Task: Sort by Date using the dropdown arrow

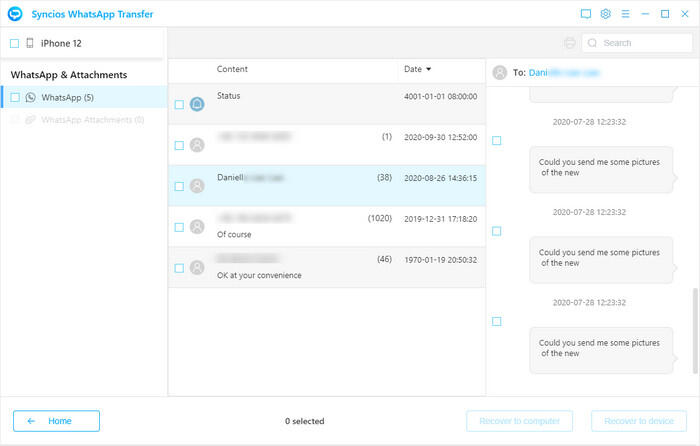Action: point(429,70)
